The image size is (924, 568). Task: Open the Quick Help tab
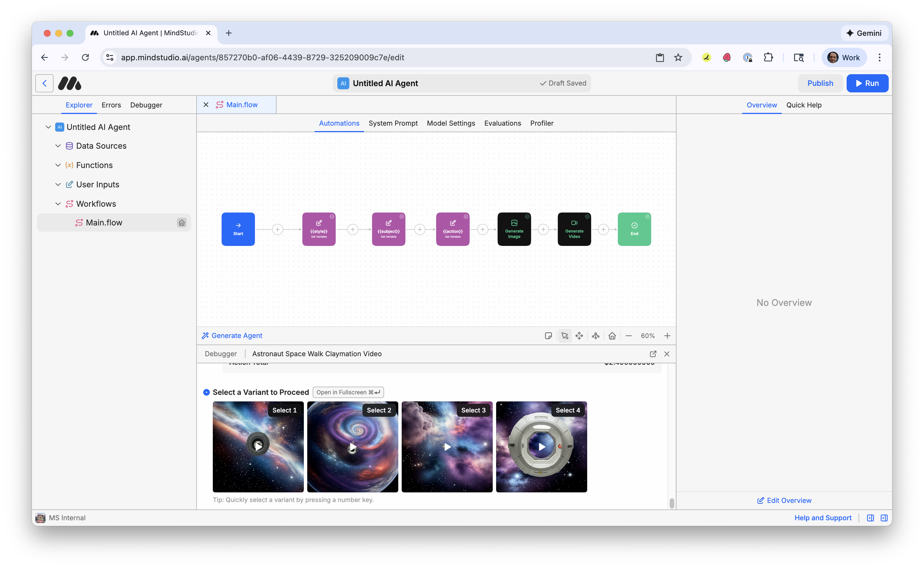(x=804, y=105)
